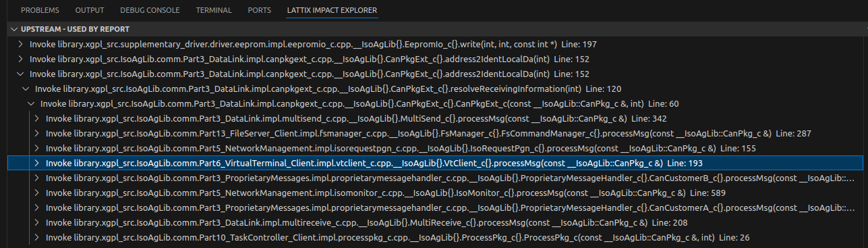Open the TERMINAL tab

(x=214, y=11)
